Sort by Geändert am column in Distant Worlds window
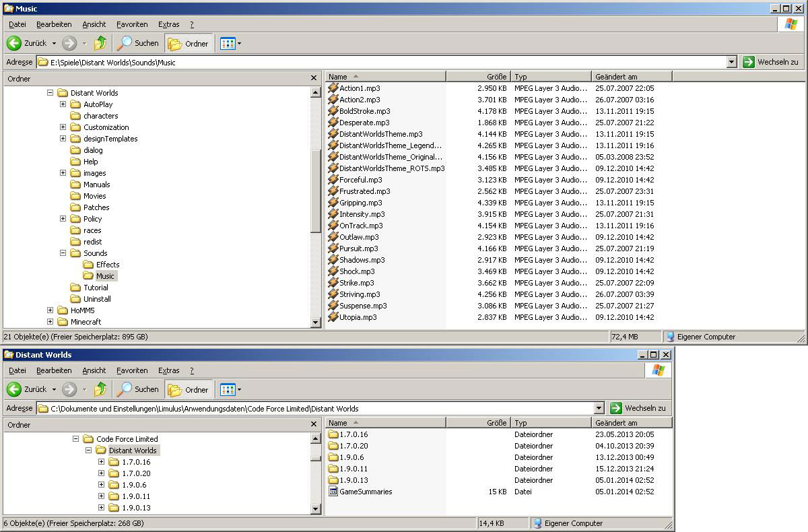 (x=632, y=423)
